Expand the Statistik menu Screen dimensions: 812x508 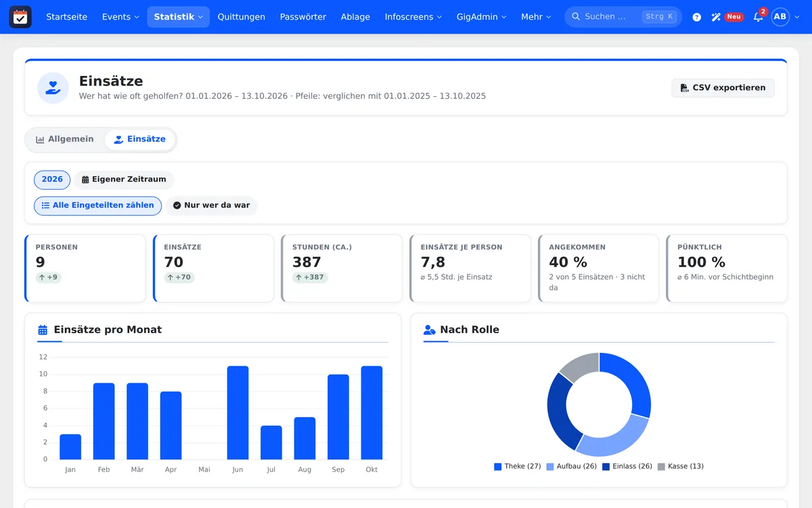tap(179, 17)
